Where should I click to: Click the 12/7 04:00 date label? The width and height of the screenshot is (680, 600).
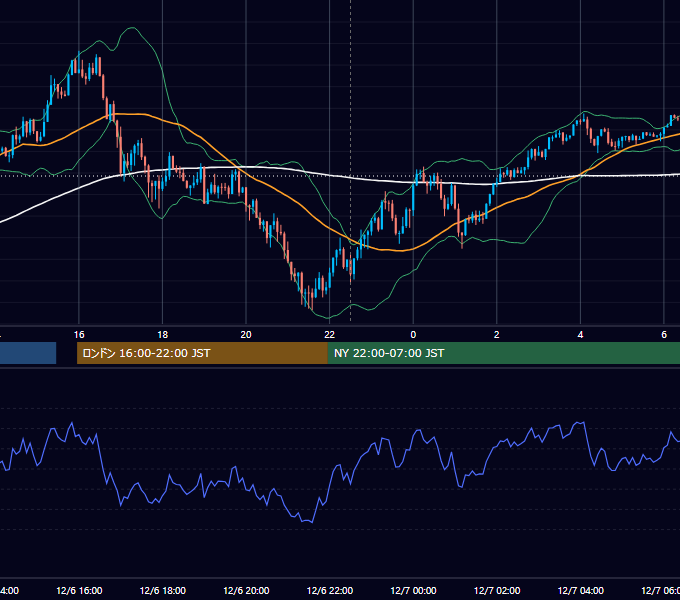click(x=581, y=590)
